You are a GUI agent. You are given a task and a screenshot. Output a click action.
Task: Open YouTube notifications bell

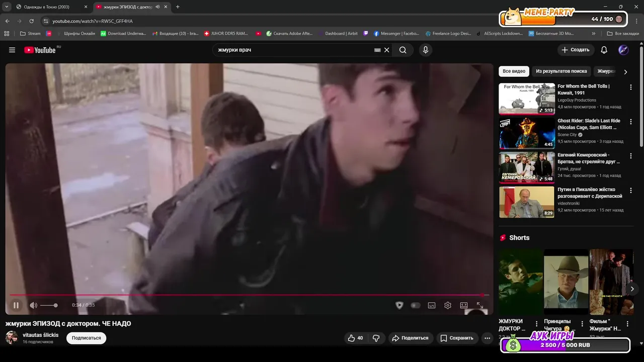(x=604, y=50)
